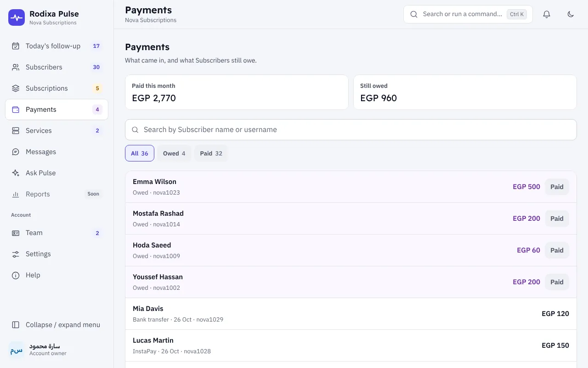Click the Services server icon
Image resolution: width=588 pixels, height=368 pixels.
tap(16, 131)
